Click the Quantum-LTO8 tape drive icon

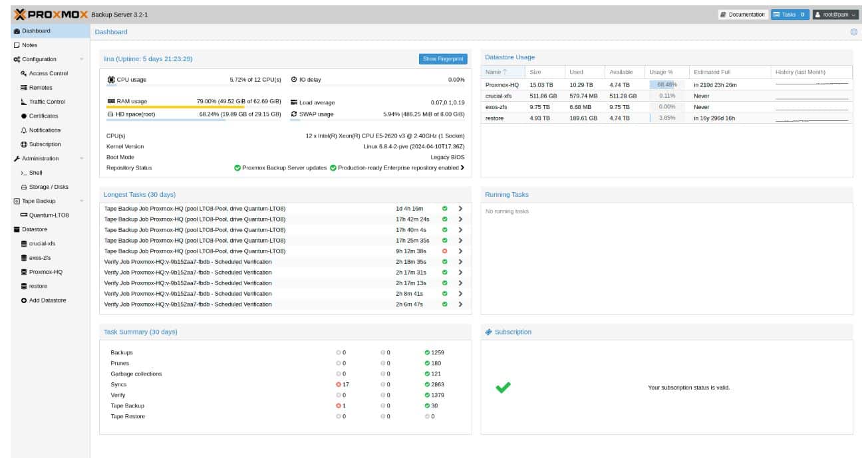(x=24, y=215)
